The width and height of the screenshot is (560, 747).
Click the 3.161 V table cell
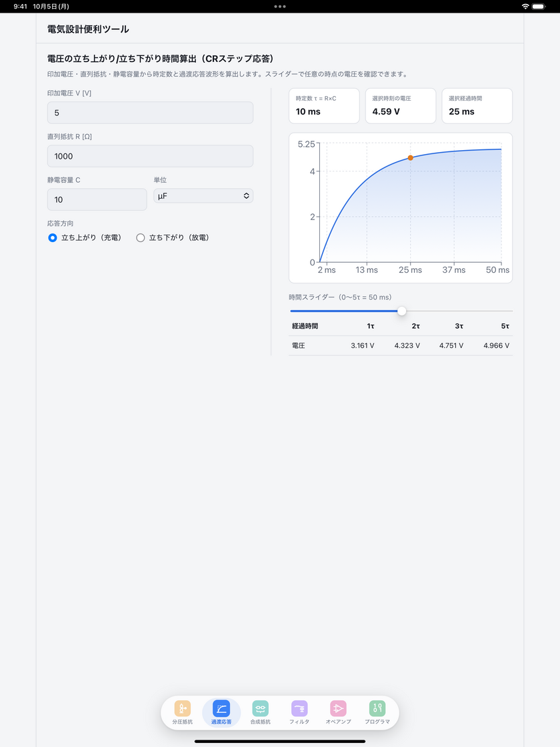pyautogui.click(x=363, y=345)
